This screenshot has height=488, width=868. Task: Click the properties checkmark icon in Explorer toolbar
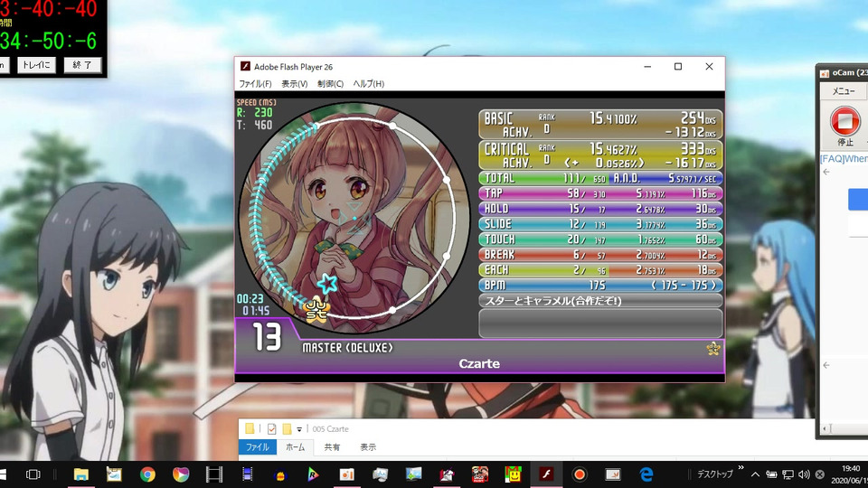pyautogui.click(x=271, y=428)
